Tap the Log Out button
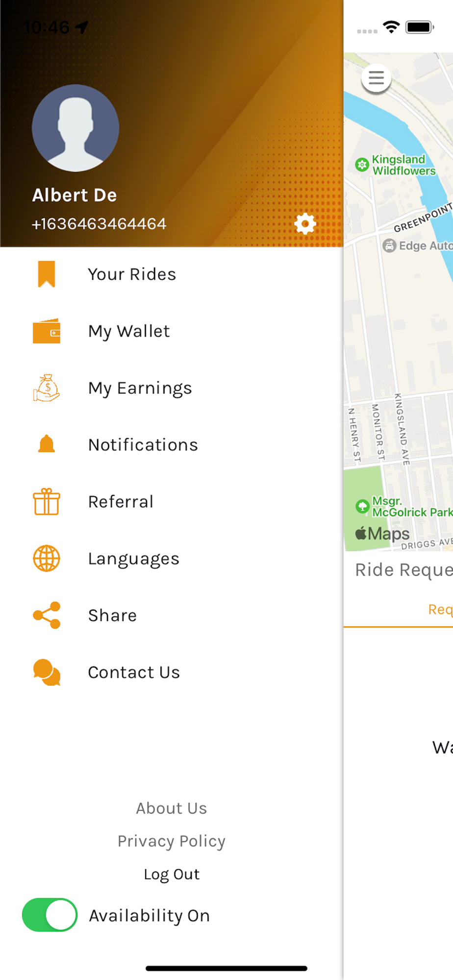453x980 pixels. pos(172,874)
